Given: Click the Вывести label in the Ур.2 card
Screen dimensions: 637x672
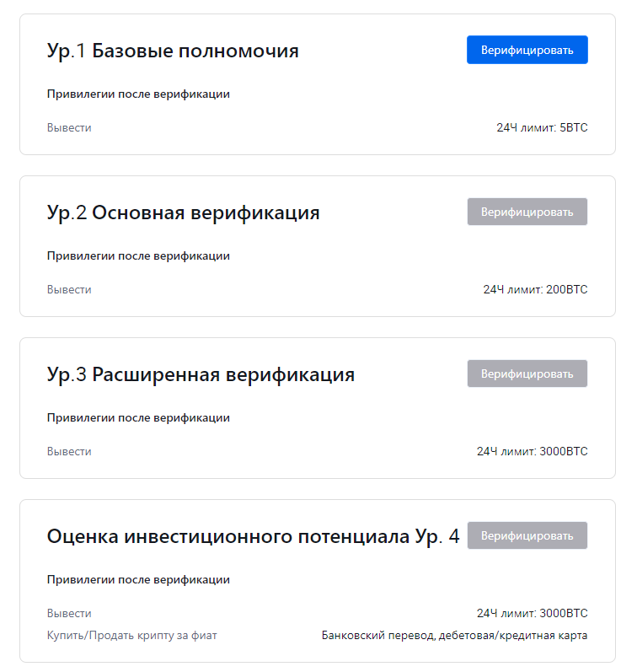Looking at the screenshot, I should pyautogui.click(x=69, y=290).
